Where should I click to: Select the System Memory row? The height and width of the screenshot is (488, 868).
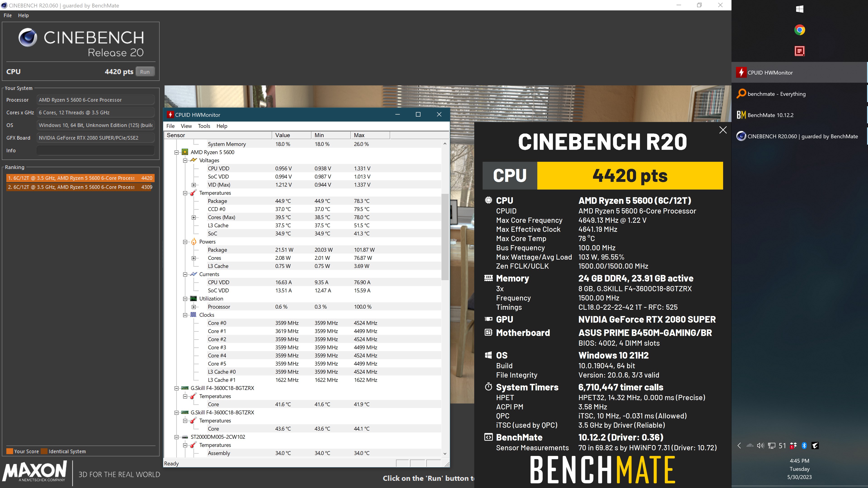(303, 144)
